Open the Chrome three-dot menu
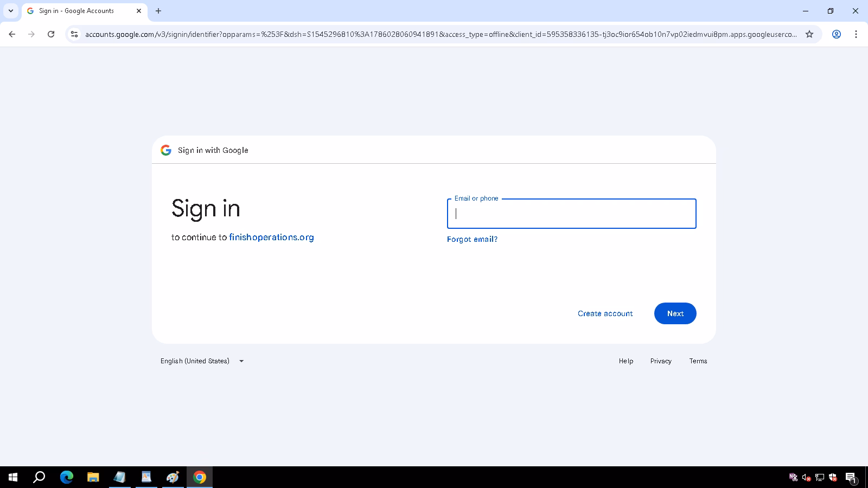This screenshot has height=488, width=868. pyautogui.click(x=856, y=34)
